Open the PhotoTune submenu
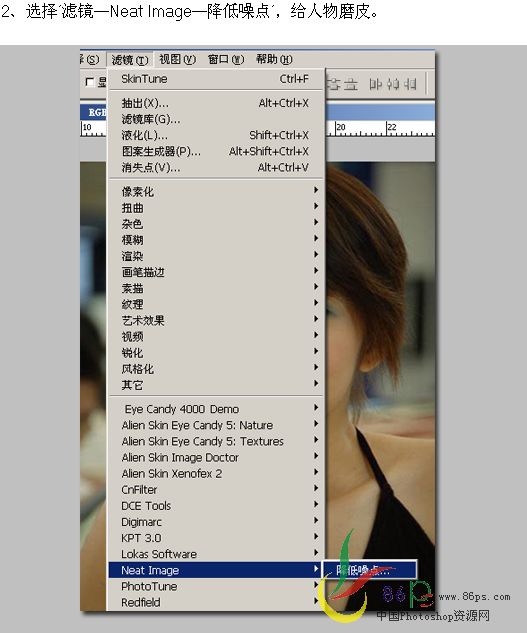 tap(215, 586)
